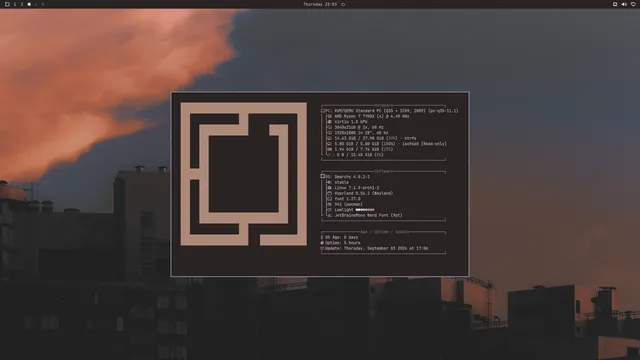640x360 pixels.
Task: Click the tray icon left of the volume icon
Action: coord(615,4)
